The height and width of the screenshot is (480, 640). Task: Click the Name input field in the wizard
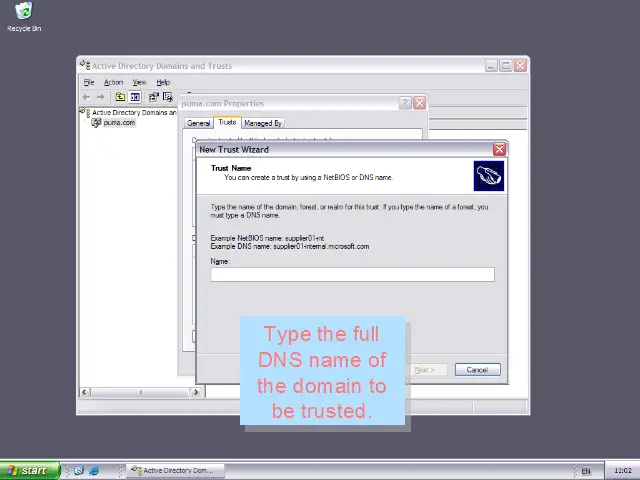pyautogui.click(x=352, y=274)
